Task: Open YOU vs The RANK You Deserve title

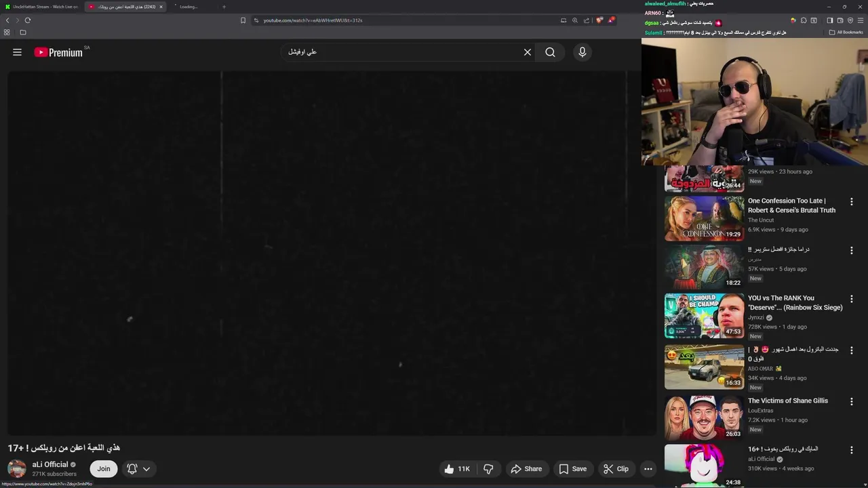Action: point(795,303)
